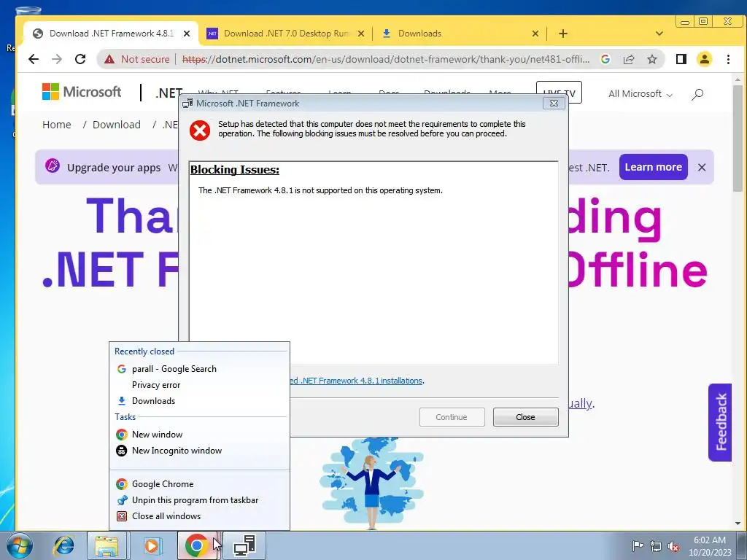Open Action Center flag in tray
Screen dimensions: 747x560
point(637,545)
